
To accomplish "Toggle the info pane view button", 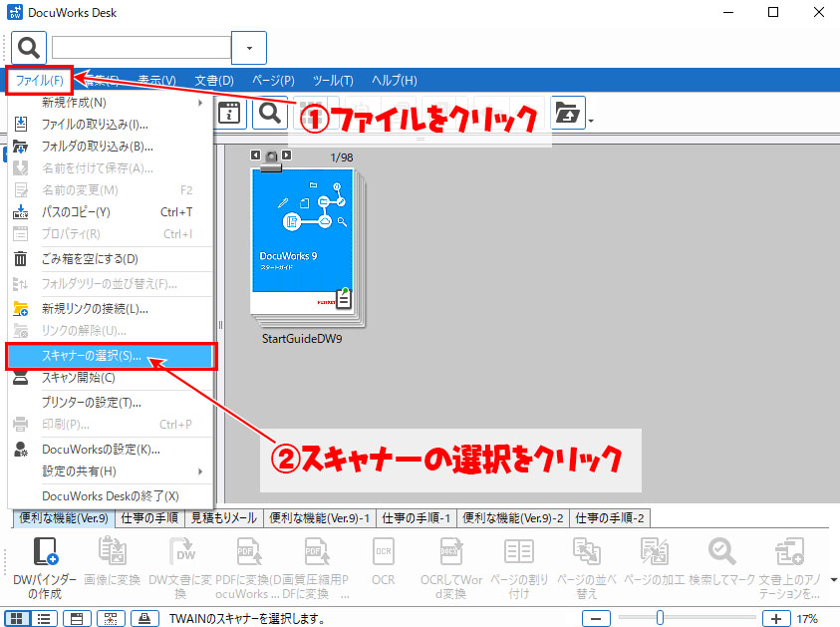I will 77,618.
